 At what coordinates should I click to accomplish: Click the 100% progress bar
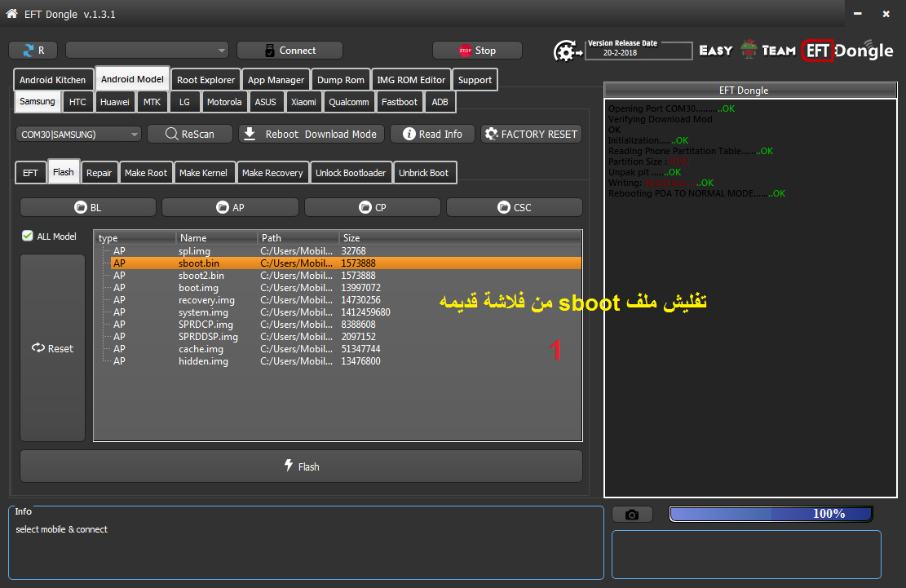pyautogui.click(x=771, y=514)
